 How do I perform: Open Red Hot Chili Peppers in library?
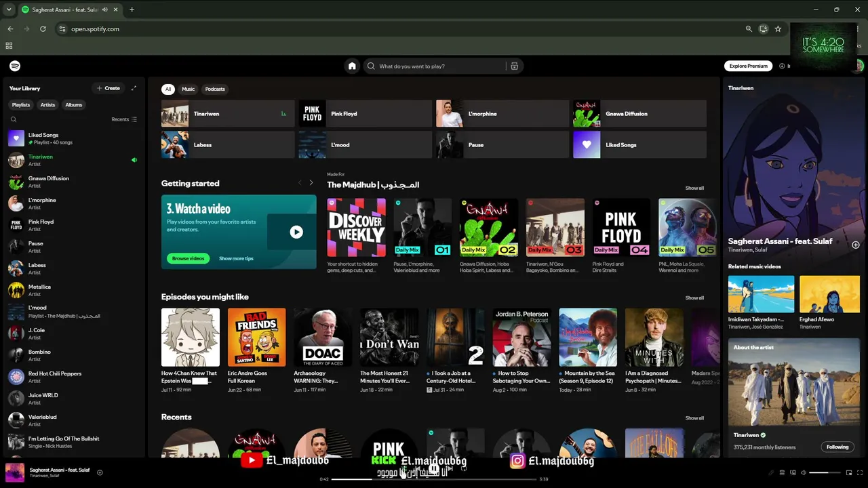point(73,377)
